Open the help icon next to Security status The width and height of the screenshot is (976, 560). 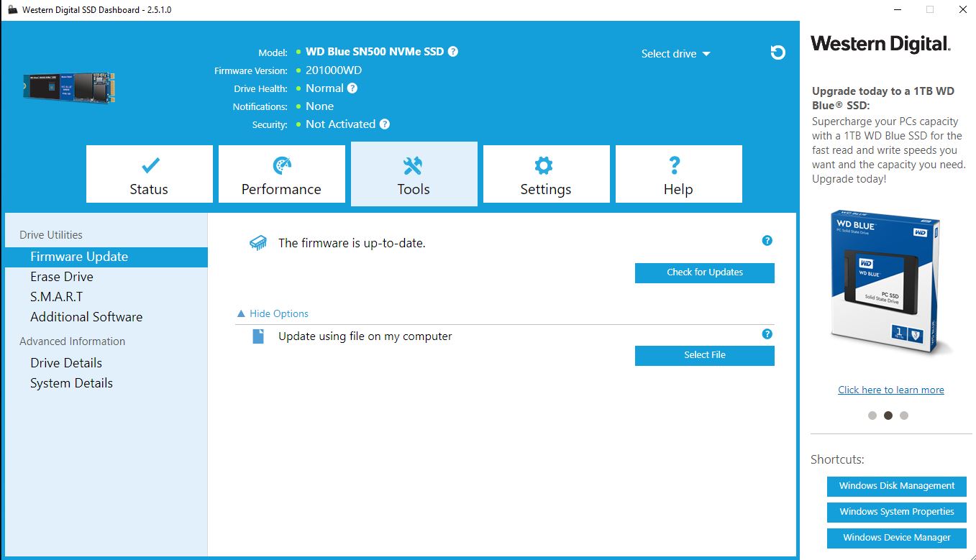385,124
